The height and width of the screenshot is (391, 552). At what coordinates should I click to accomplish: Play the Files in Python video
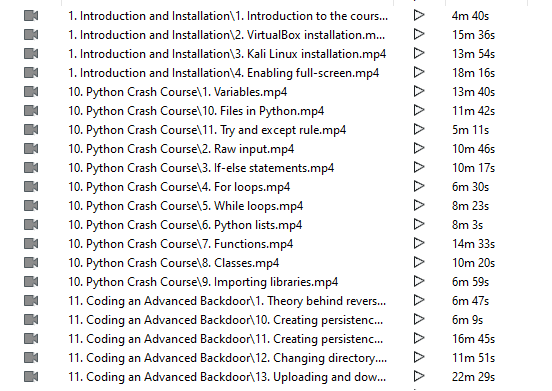click(419, 111)
